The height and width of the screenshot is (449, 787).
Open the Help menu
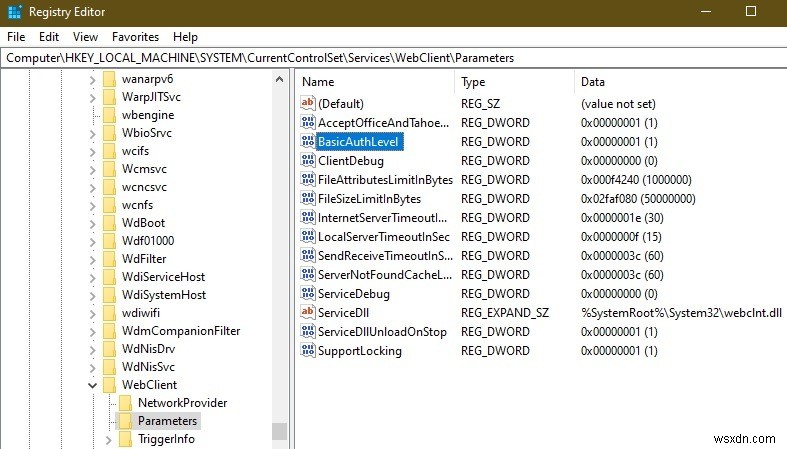pos(185,37)
